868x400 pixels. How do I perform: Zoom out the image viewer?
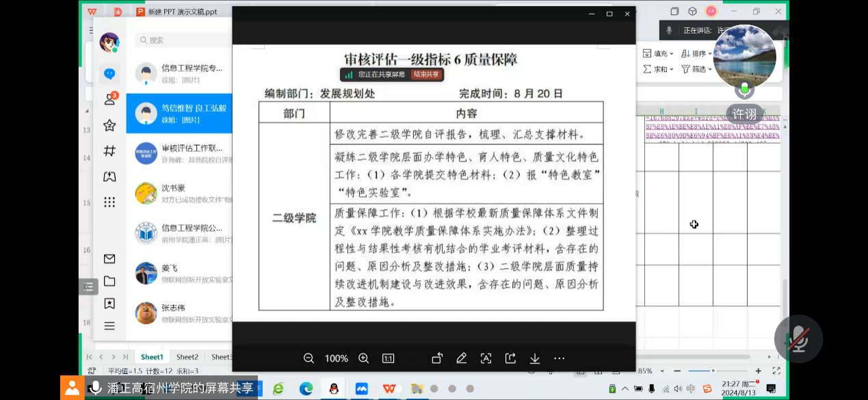(x=308, y=358)
